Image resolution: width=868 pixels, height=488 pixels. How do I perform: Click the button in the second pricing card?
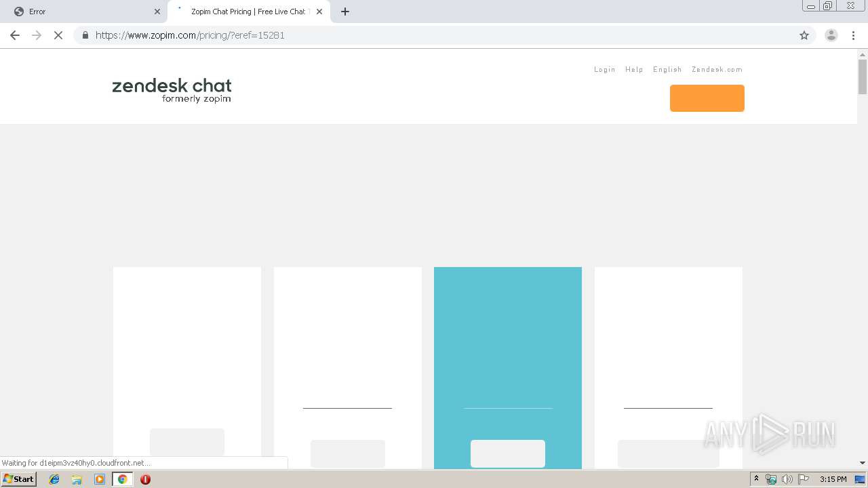pyautogui.click(x=348, y=453)
